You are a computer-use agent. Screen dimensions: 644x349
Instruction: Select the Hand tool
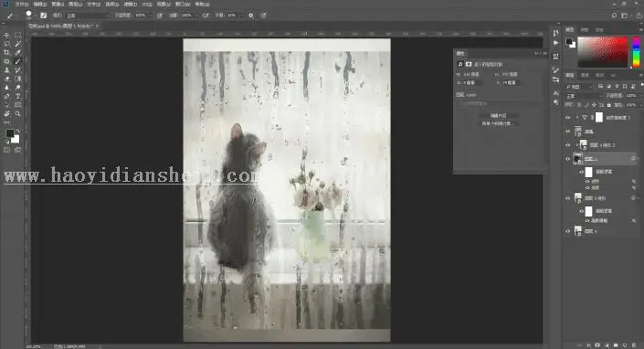6,113
